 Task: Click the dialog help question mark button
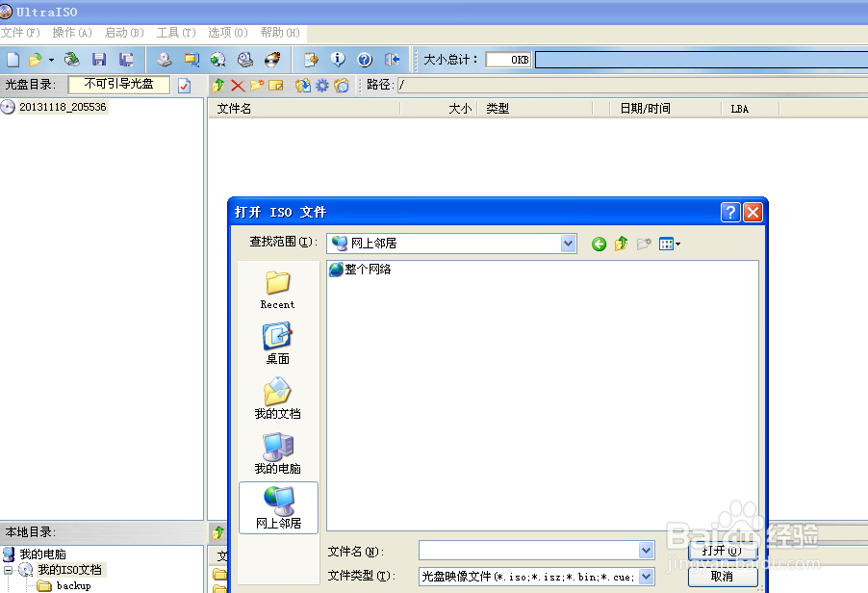pyautogui.click(x=730, y=212)
